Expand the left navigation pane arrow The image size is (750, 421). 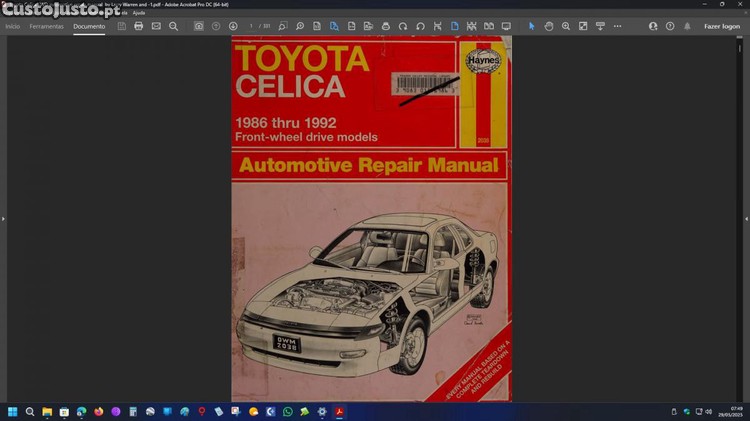coord(4,218)
